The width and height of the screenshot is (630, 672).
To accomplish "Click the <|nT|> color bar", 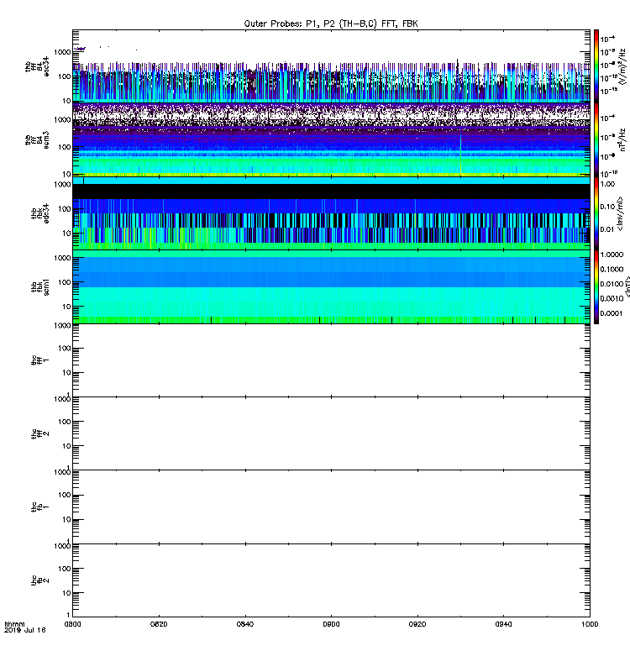I will [x=596, y=286].
